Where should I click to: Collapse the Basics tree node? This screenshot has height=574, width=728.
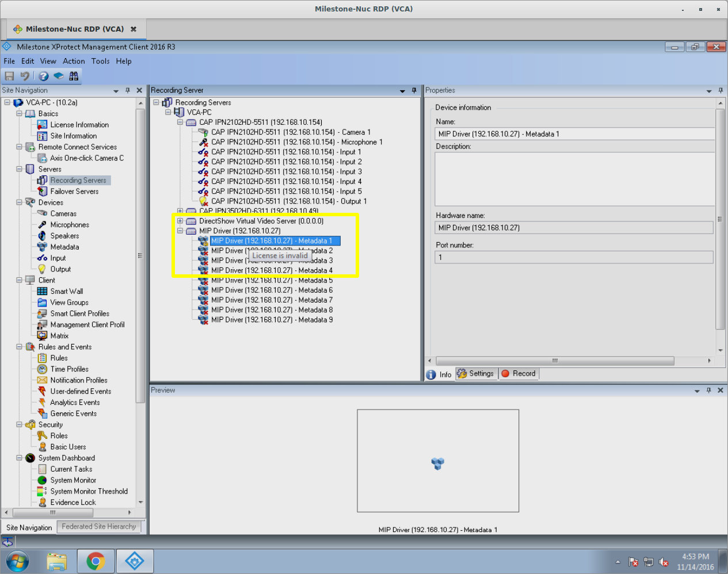(x=19, y=113)
